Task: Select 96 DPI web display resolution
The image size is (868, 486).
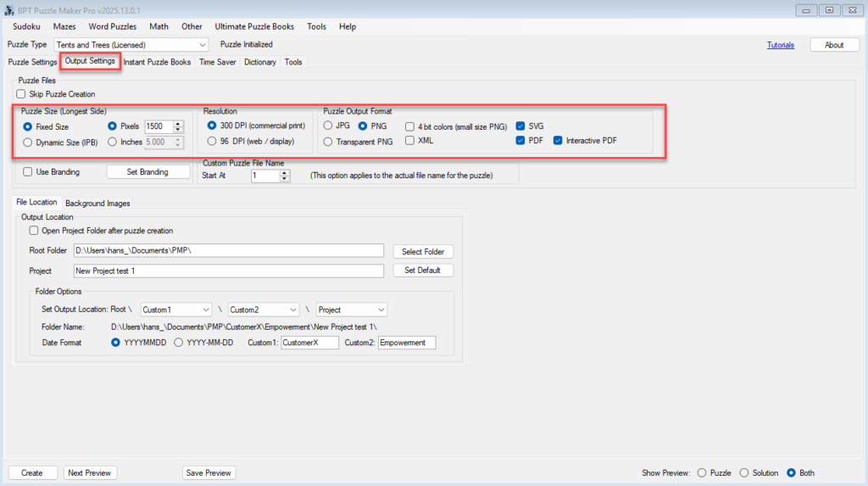Action: click(x=213, y=141)
